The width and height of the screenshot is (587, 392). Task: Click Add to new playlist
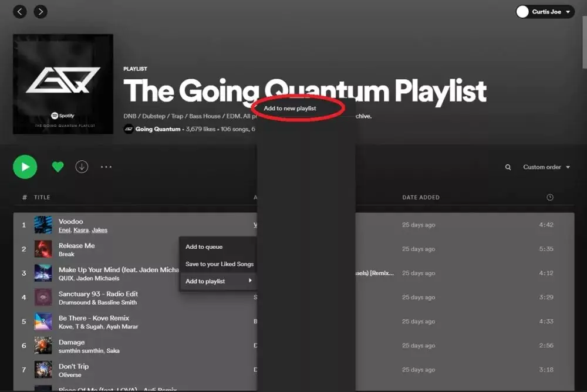[292, 108]
